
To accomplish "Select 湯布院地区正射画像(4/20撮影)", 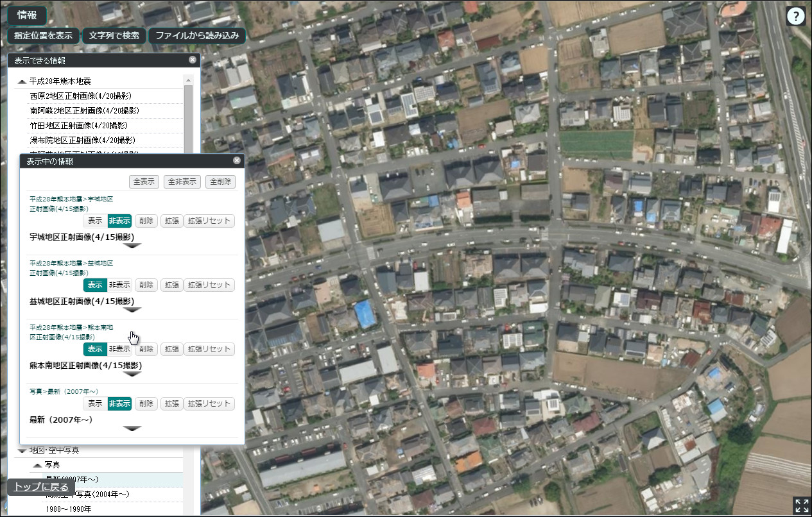I will coord(83,140).
